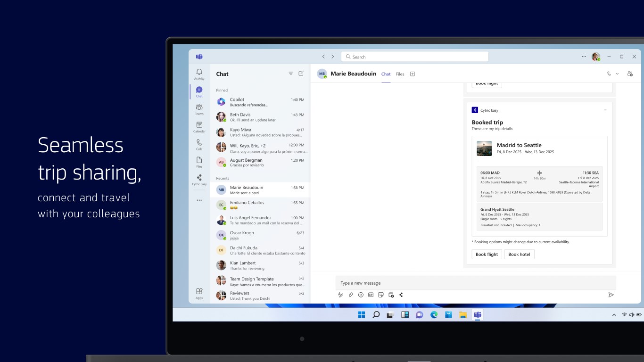The height and width of the screenshot is (362, 644).
Task: Switch to the Chat tab
Action: tap(386, 74)
